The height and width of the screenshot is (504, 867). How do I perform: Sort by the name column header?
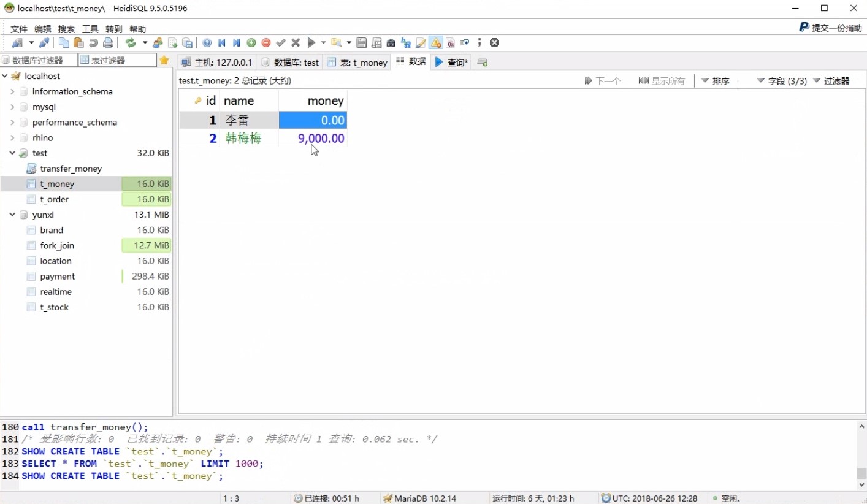coord(249,101)
